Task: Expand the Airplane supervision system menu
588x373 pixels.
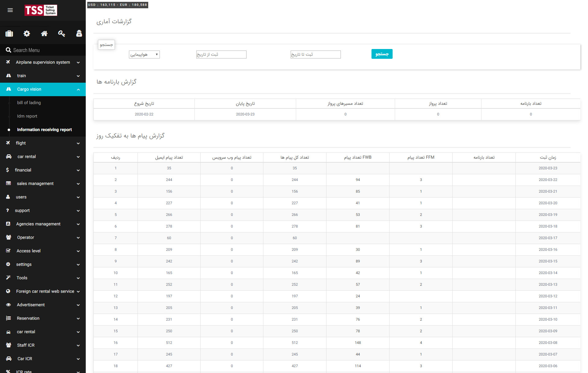Action: (x=43, y=62)
